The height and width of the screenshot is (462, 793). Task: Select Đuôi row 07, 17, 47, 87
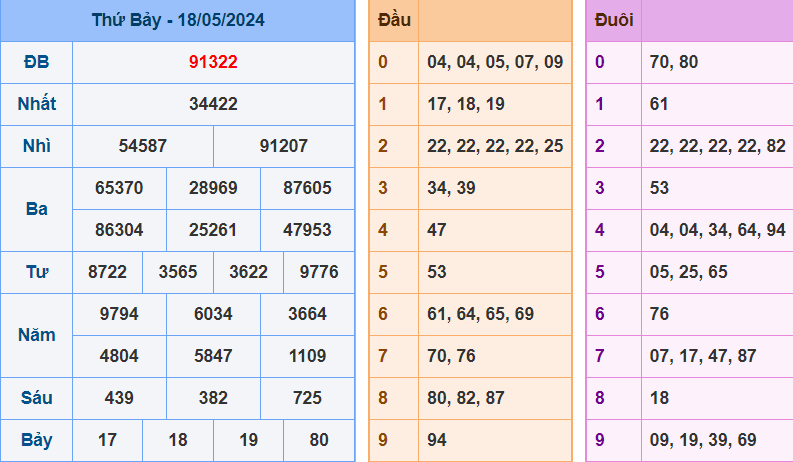(x=703, y=356)
